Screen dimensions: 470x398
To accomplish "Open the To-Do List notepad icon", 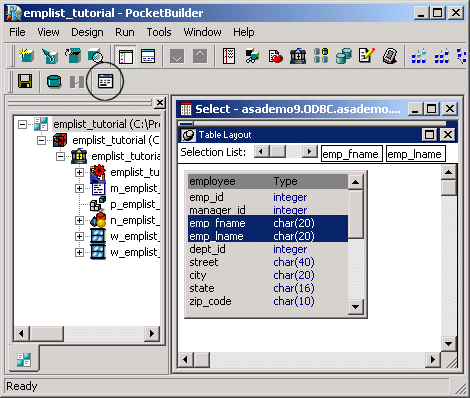I will click(x=229, y=56).
